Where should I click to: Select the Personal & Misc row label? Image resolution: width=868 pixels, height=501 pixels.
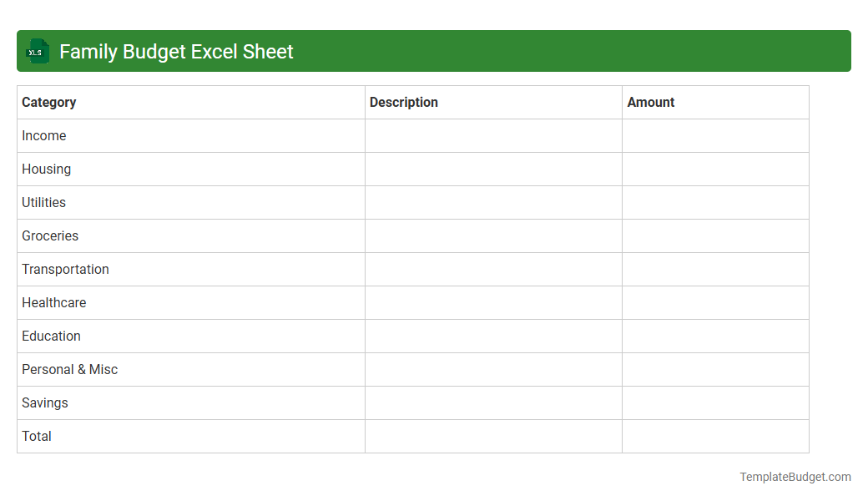coord(69,369)
